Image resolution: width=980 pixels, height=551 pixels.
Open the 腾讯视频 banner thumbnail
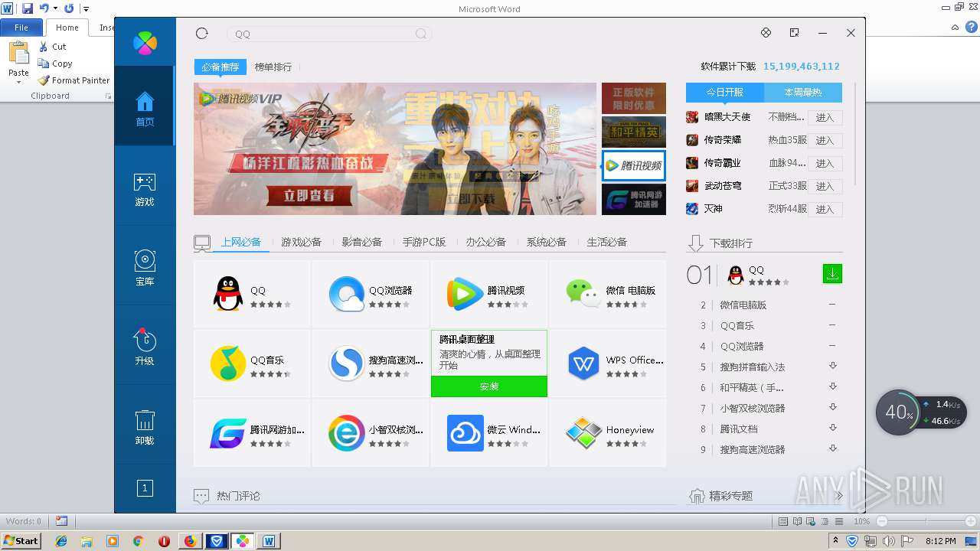(634, 165)
